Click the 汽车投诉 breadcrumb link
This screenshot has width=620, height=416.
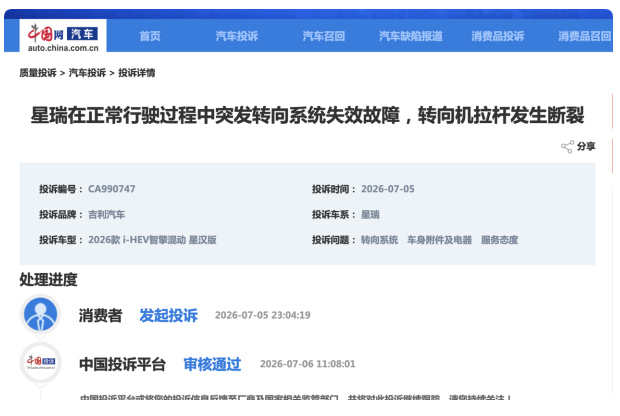coord(87,73)
